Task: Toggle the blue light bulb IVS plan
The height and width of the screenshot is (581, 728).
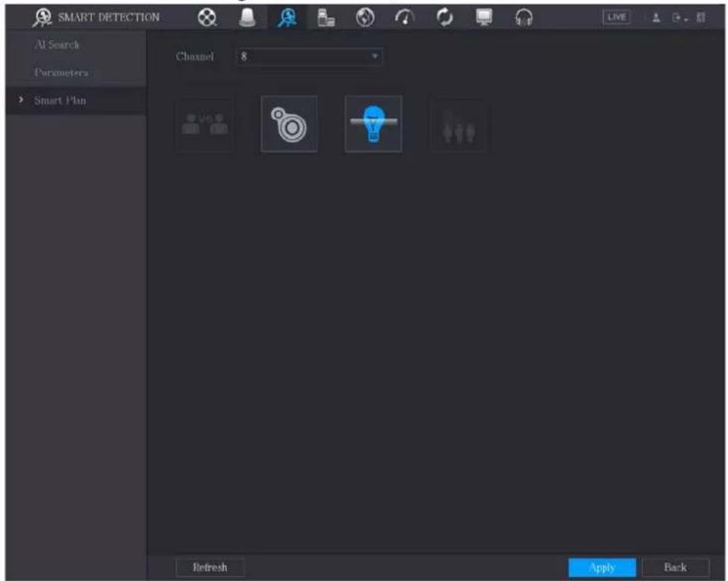Action: [373, 124]
